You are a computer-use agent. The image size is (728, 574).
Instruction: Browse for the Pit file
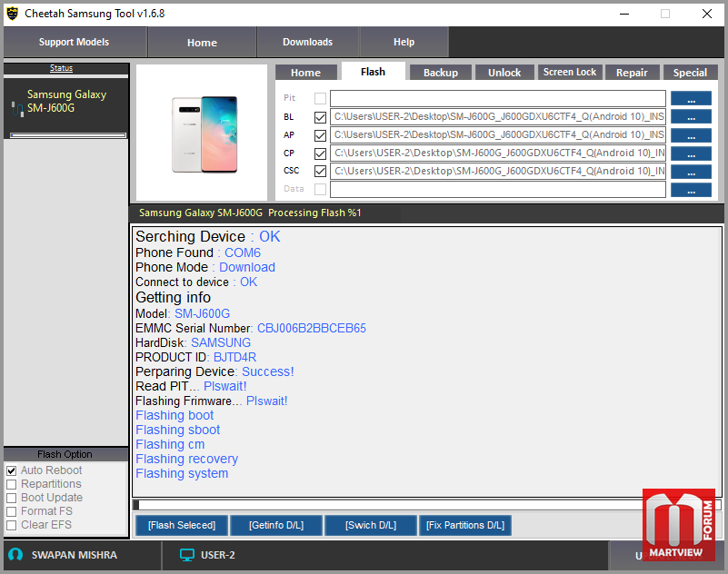click(691, 99)
